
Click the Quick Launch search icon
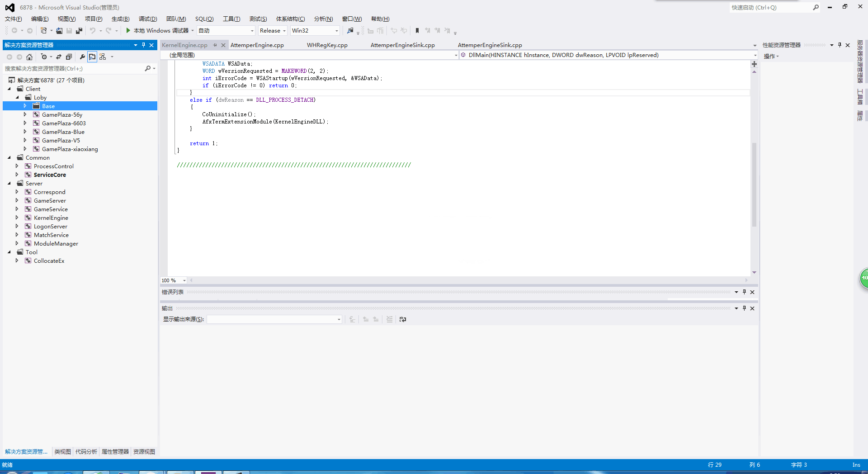point(816,7)
